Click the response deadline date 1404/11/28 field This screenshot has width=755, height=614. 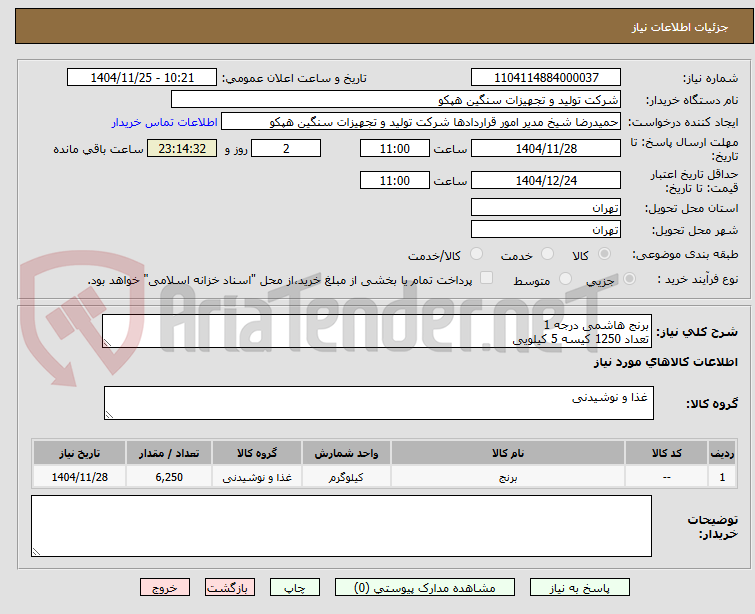click(x=546, y=148)
